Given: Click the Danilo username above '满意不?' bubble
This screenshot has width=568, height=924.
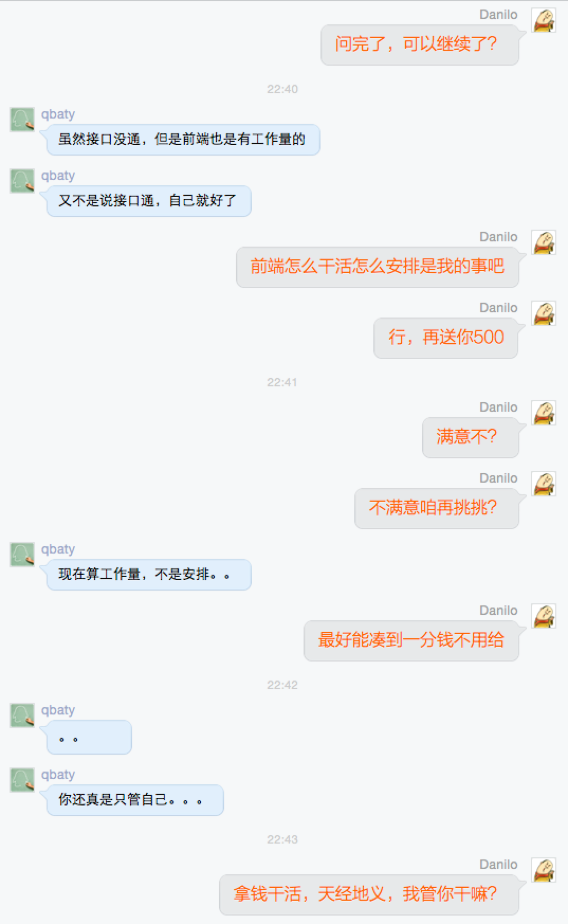Looking at the screenshot, I should [x=498, y=407].
